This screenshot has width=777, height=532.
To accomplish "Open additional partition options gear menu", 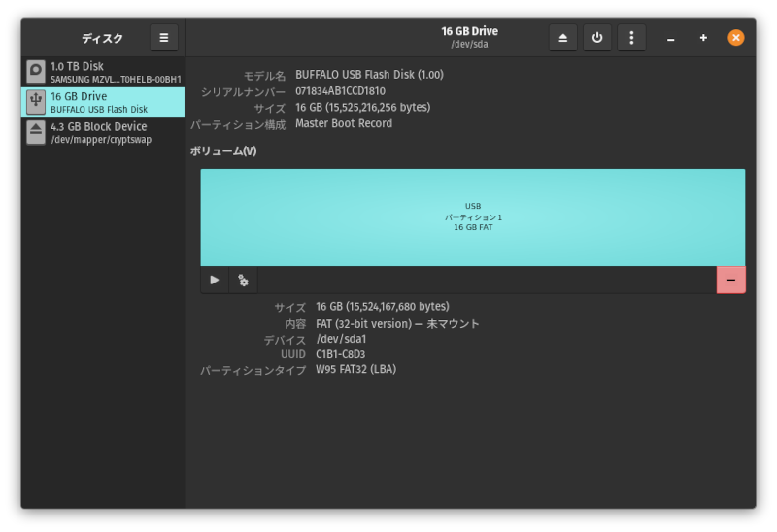I will pos(244,281).
